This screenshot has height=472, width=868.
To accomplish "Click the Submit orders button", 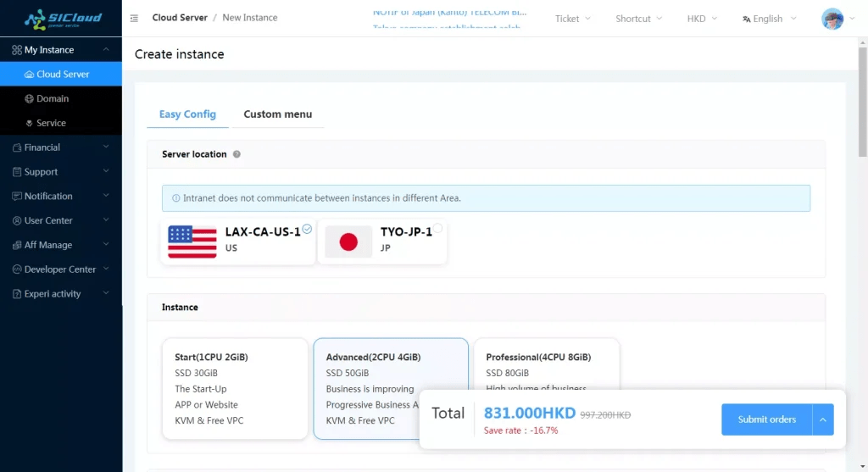I will pos(766,419).
